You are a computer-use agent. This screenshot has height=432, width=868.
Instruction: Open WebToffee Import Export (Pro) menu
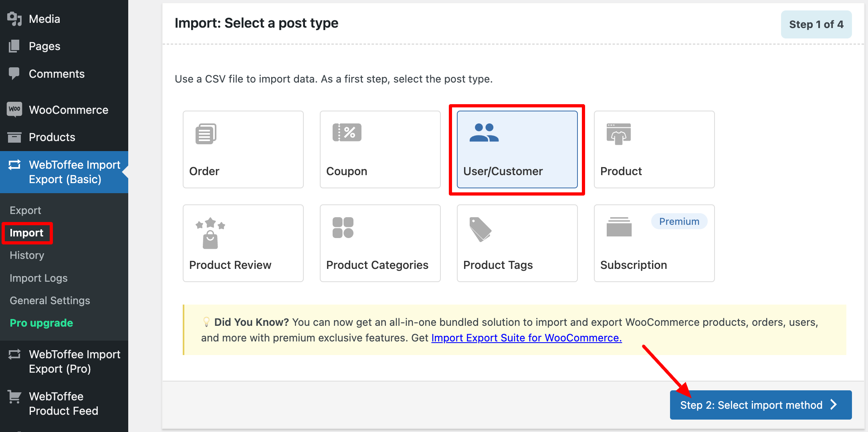coord(64,361)
